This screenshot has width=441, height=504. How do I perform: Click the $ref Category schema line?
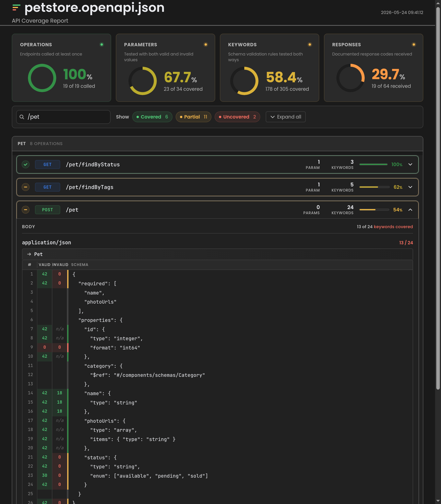(147, 375)
